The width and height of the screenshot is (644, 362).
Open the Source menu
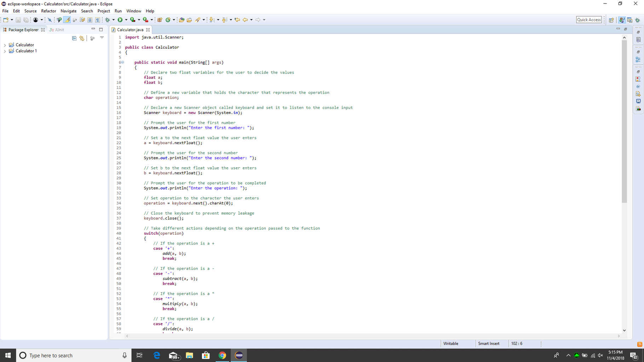point(30,11)
